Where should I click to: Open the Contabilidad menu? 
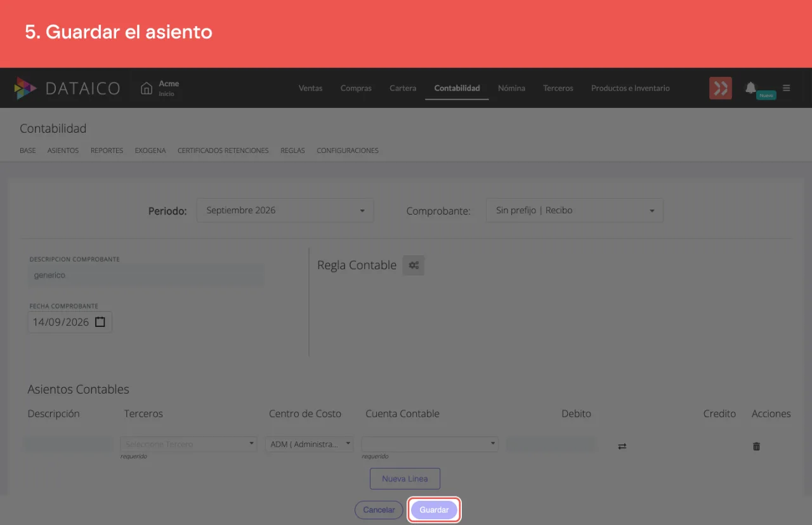tap(457, 88)
